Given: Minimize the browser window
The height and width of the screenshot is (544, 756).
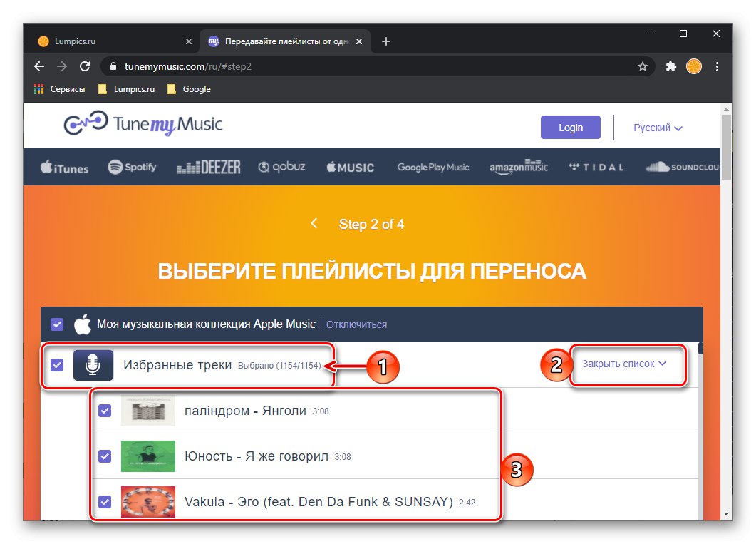Looking at the screenshot, I should [651, 34].
